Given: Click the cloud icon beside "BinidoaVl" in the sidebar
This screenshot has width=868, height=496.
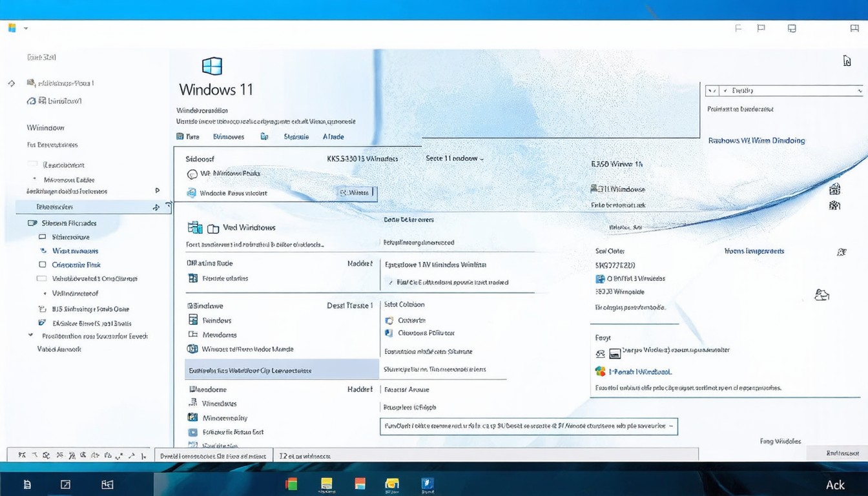Looking at the screenshot, I should pyautogui.click(x=31, y=101).
